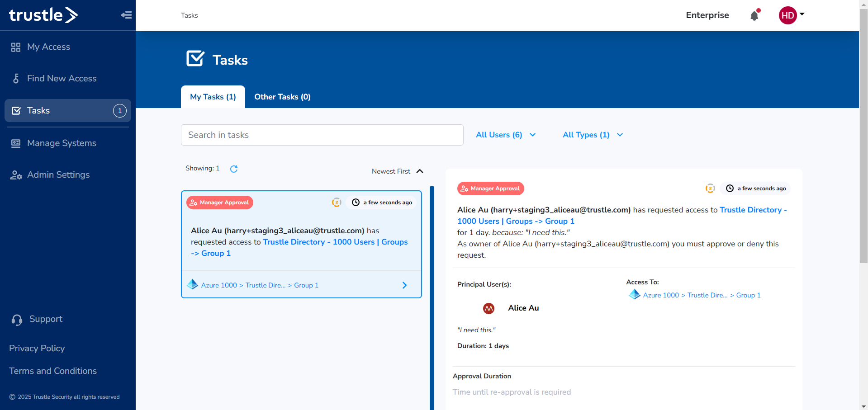868x410 pixels.
Task: Click the page vertical scrollbar
Action: 863,136
